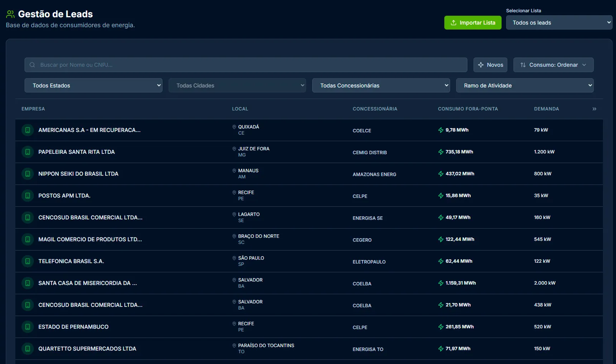Open the Todos Estados dropdown

[93, 85]
